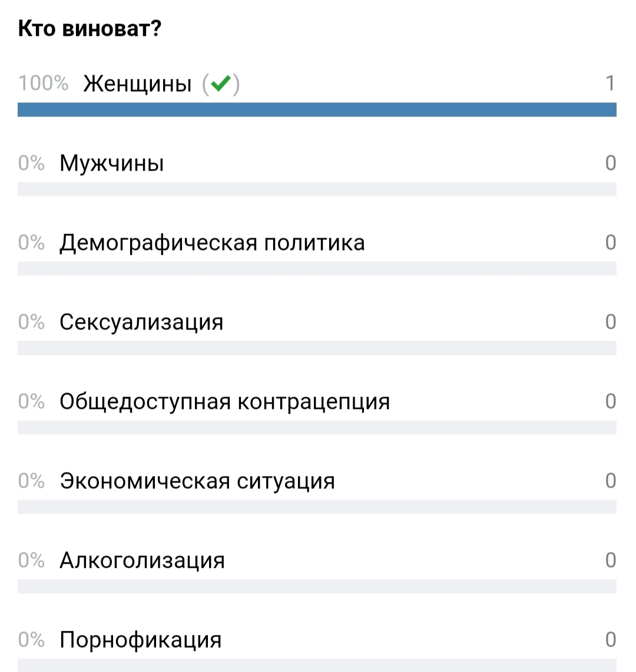Click the poll title Кто виноват?
636x672 pixels.
coord(90,29)
